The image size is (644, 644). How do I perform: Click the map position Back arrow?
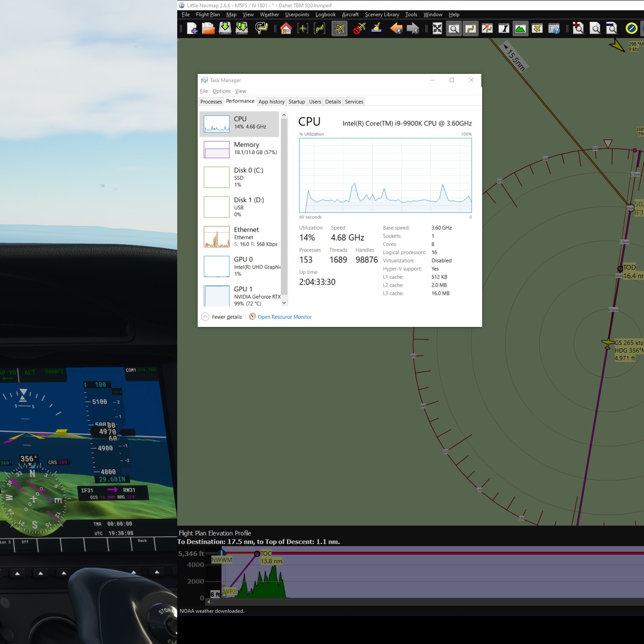click(x=396, y=29)
